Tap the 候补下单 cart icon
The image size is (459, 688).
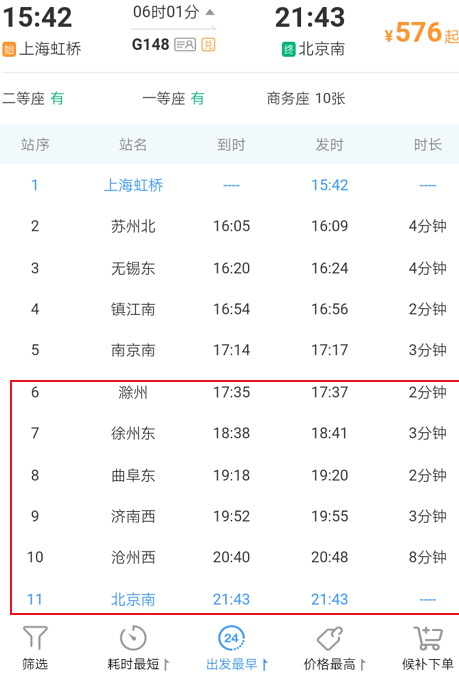(x=428, y=638)
